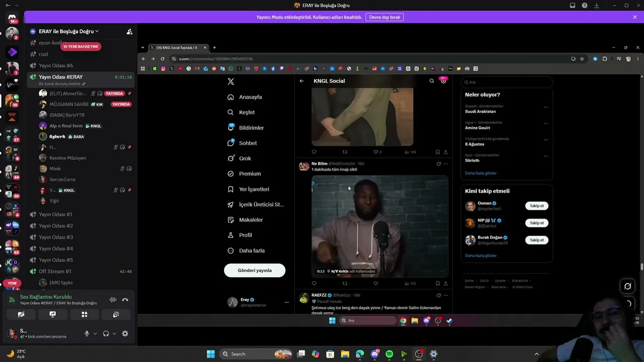Share the Ne Bilim post

coord(446,283)
